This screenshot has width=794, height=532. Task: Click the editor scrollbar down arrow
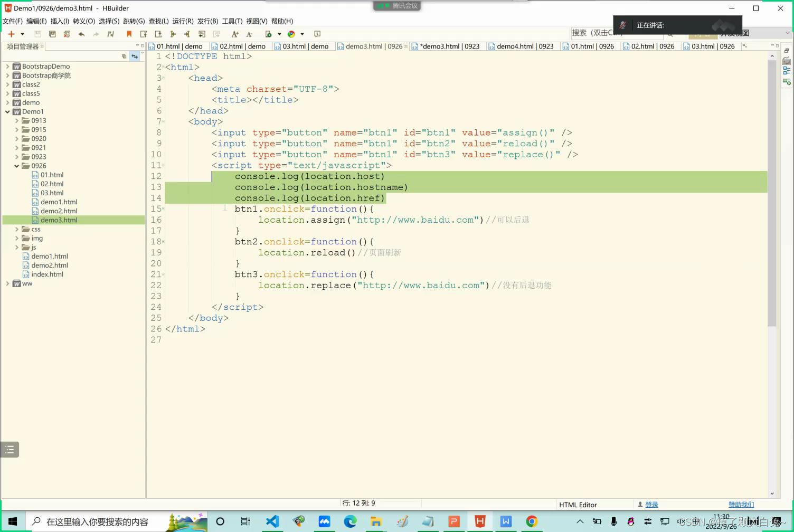pyautogui.click(x=772, y=493)
